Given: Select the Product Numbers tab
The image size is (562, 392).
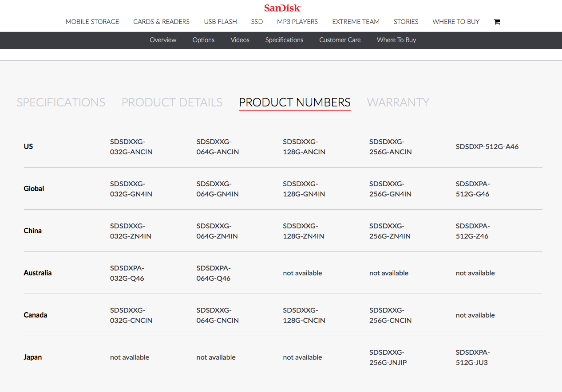Looking at the screenshot, I should click(295, 102).
